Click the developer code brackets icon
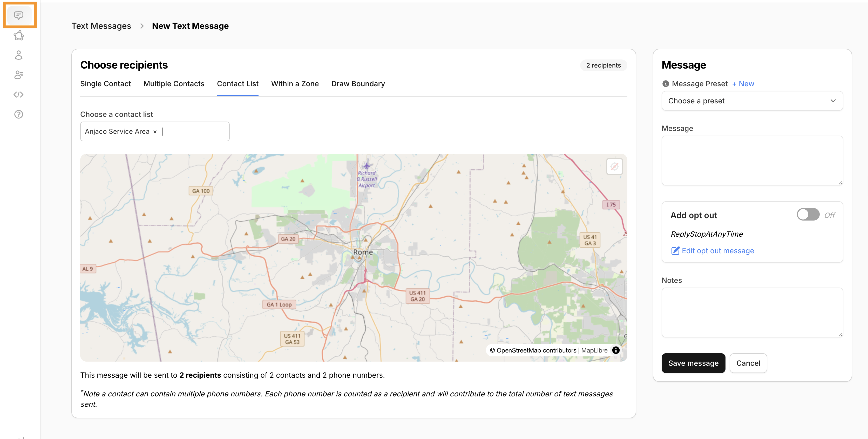Viewport: 868px width, 439px height. tap(18, 94)
